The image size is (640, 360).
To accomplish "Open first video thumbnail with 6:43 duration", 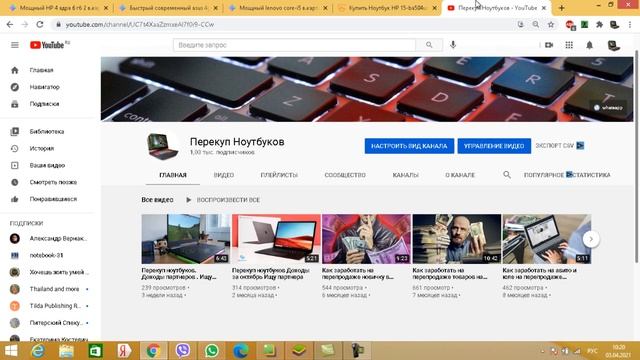I will tap(186, 239).
